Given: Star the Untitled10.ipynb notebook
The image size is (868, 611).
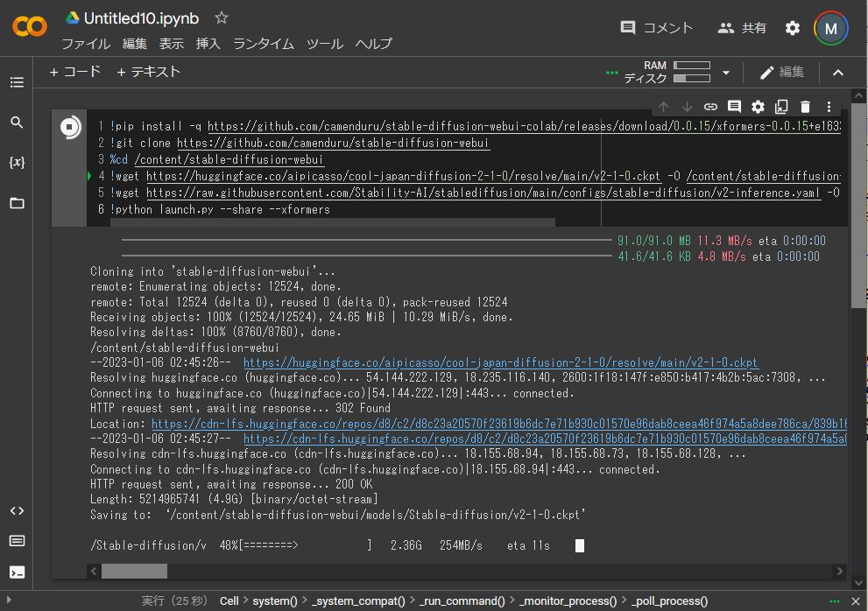Looking at the screenshot, I should 222,18.
